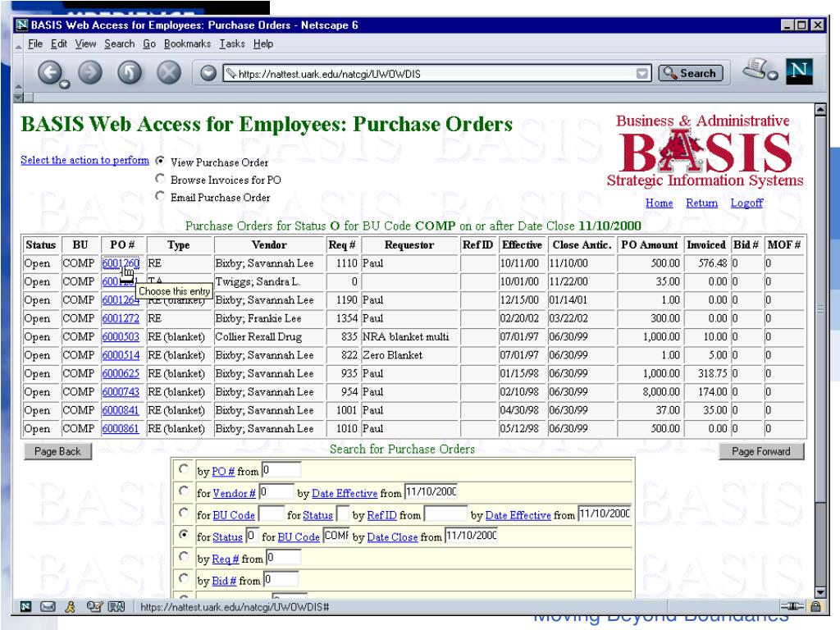This screenshot has width=840, height=630.
Task: Open the Print icon in toolbar
Action: coord(755,69)
